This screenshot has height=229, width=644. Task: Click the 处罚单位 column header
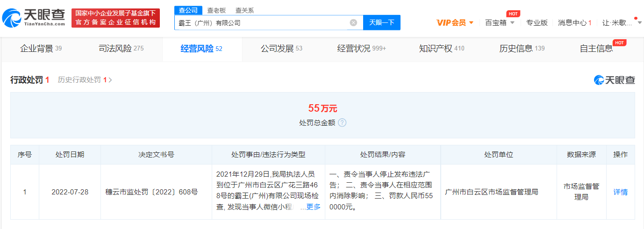[499, 155]
